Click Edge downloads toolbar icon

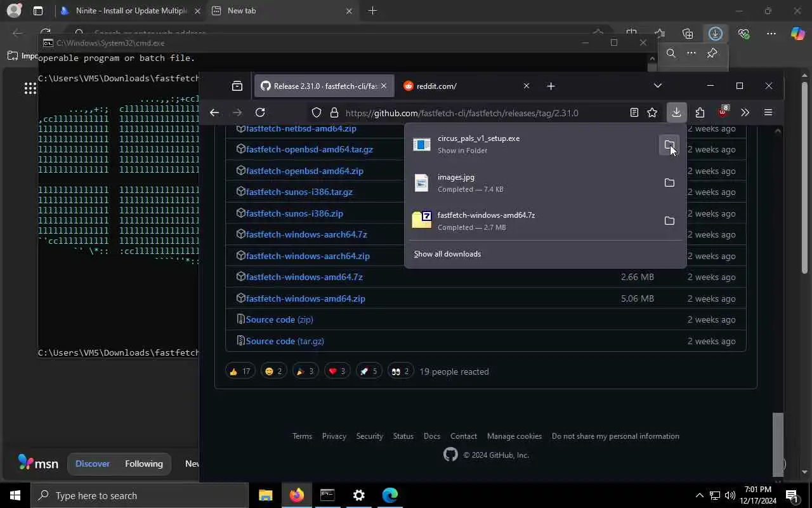click(716, 33)
